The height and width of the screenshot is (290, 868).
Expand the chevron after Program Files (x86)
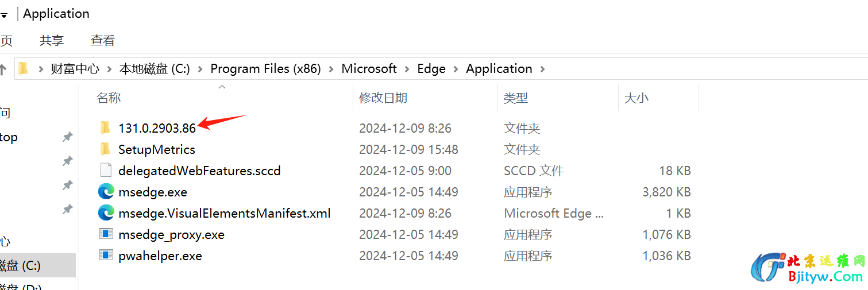click(331, 69)
